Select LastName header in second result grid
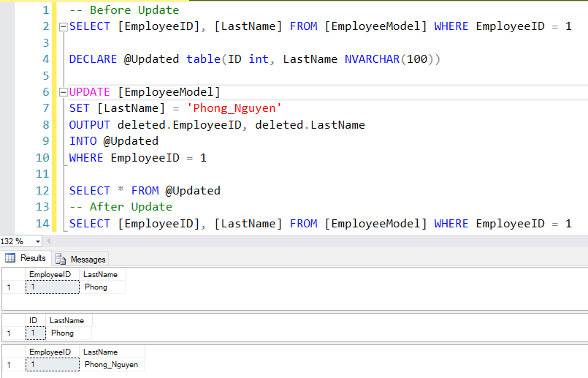Image resolution: width=588 pixels, height=378 pixels. point(69,320)
